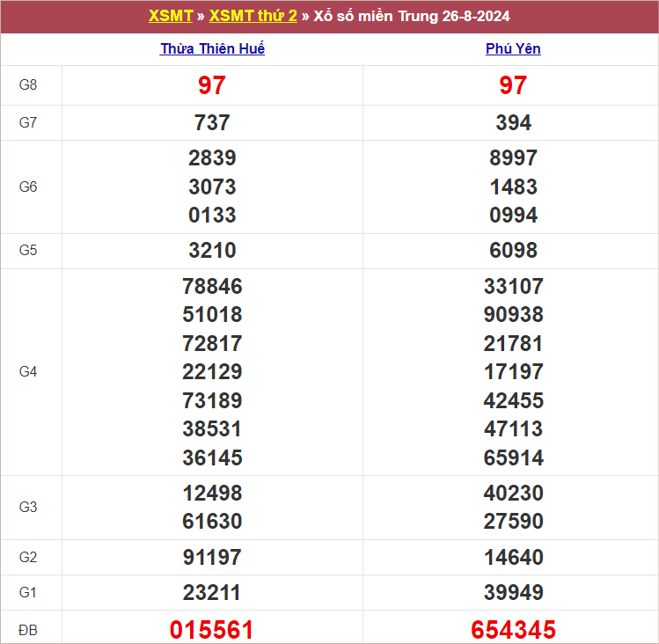Click G6 number 0994
This screenshot has height=644, width=659.
(x=513, y=216)
